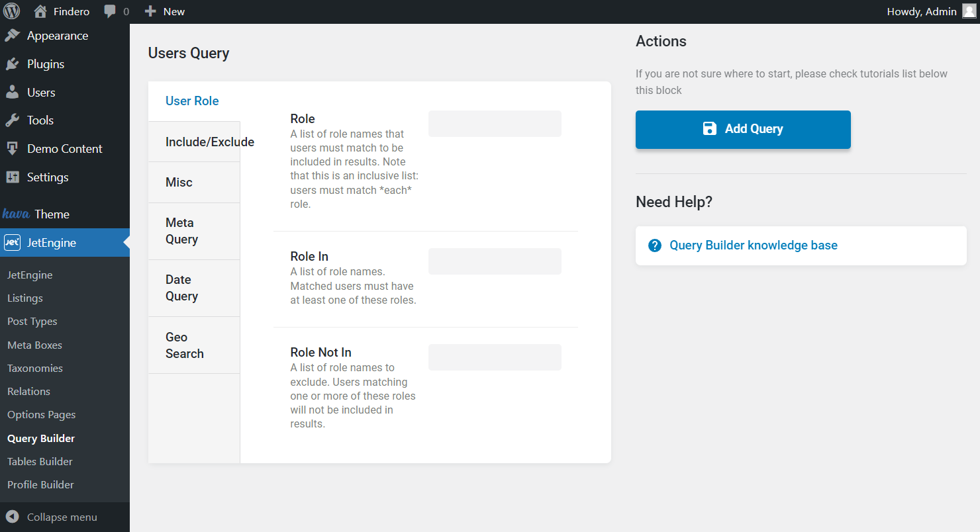The width and height of the screenshot is (980, 532).
Task: Click the Collapse menu arrow icon
Action: [12, 517]
